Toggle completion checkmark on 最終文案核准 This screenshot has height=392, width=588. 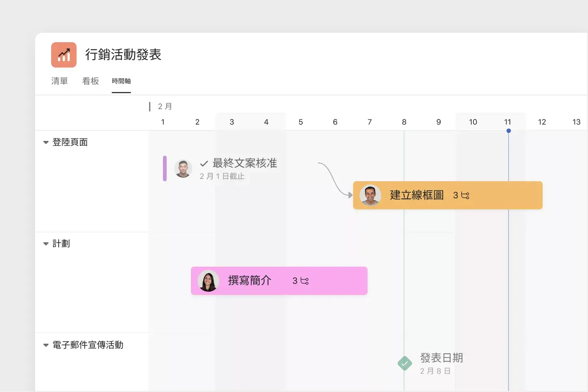[204, 163]
